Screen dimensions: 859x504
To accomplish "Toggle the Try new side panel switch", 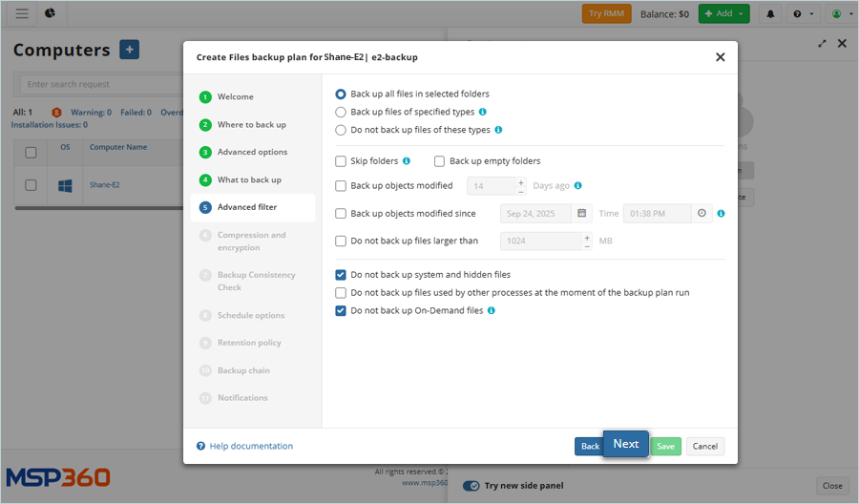I will (471, 486).
